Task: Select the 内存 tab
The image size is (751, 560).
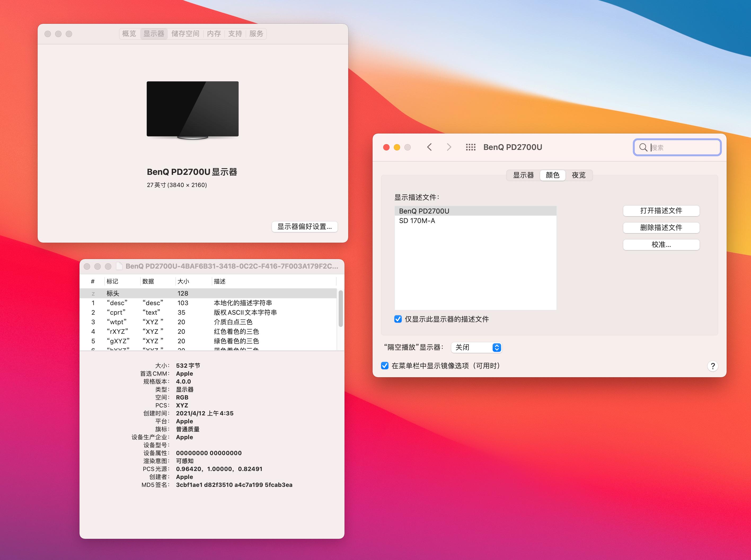Action: (x=214, y=34)
